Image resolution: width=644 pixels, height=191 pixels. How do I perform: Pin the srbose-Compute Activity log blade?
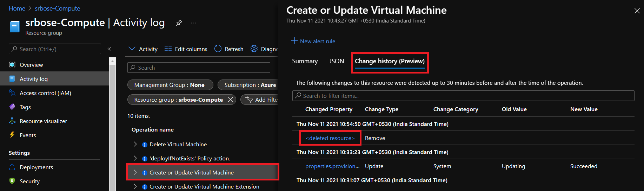(x=179, y=23)
